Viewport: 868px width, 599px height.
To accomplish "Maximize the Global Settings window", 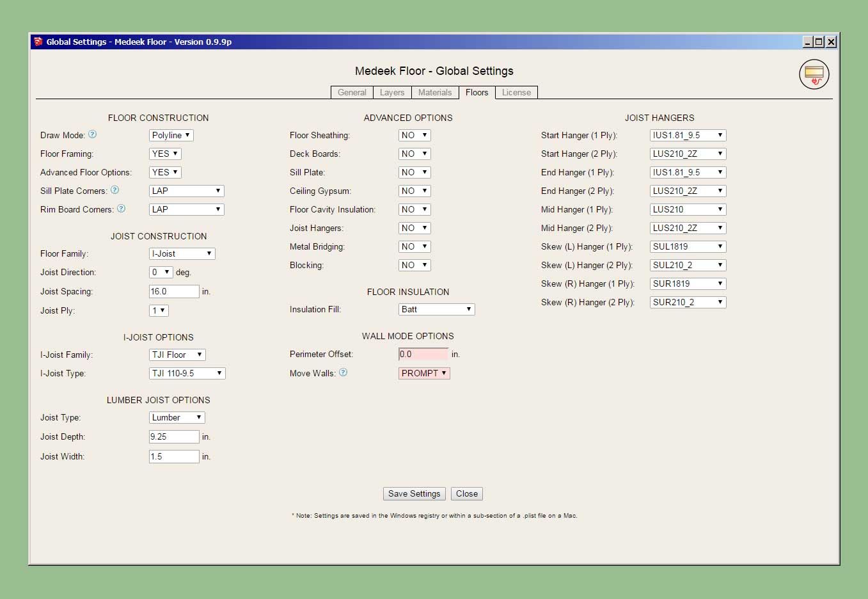I will click(819, 42).
